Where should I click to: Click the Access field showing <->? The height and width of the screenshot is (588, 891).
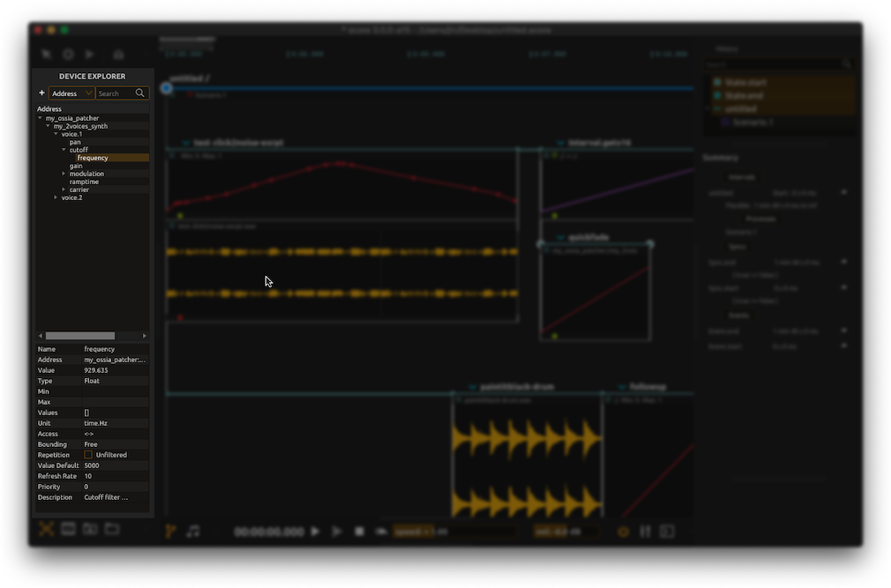pos(116,434)
